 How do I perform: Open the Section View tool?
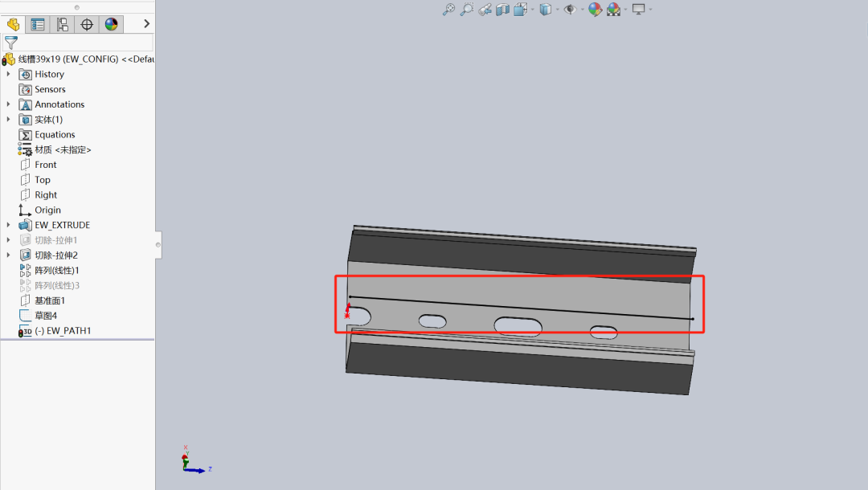point(501,9)
